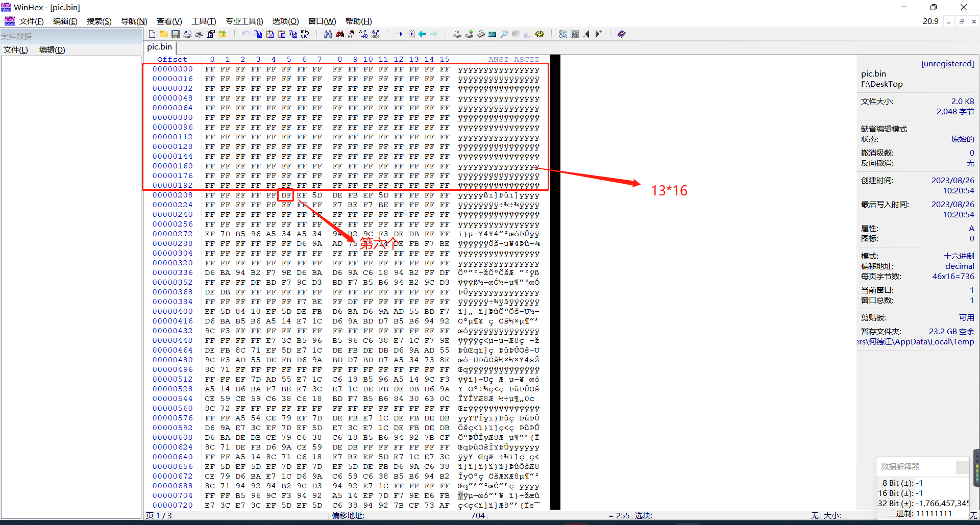Screen dimensions: 980x525
Task: Click the 二进制 11111111 value
Action: (x=934, y=514)
